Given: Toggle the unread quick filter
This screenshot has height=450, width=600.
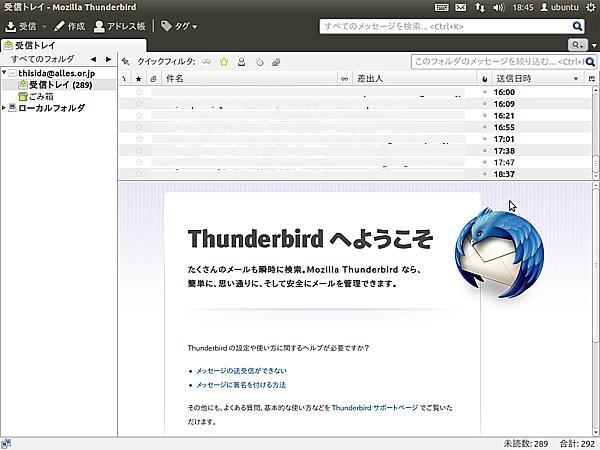Looking at the screenshot, I should pyautogui.click(x=207, y=62).
